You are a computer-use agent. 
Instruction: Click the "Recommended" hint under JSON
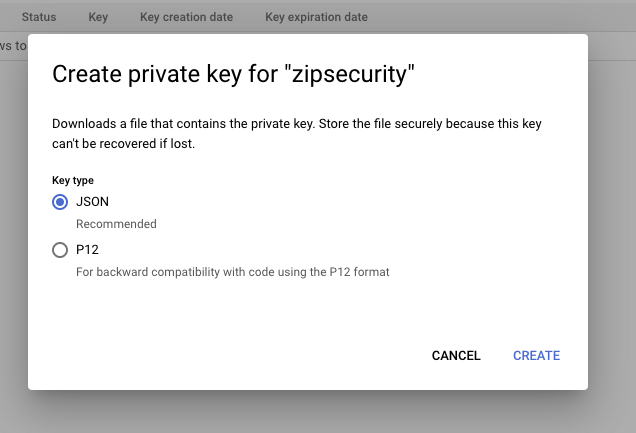tap(116, 224)
